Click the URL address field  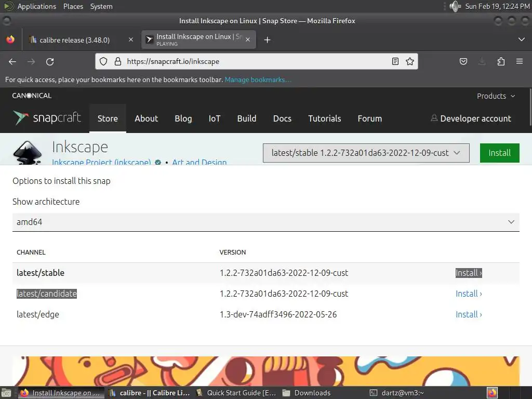coord(256,61)
